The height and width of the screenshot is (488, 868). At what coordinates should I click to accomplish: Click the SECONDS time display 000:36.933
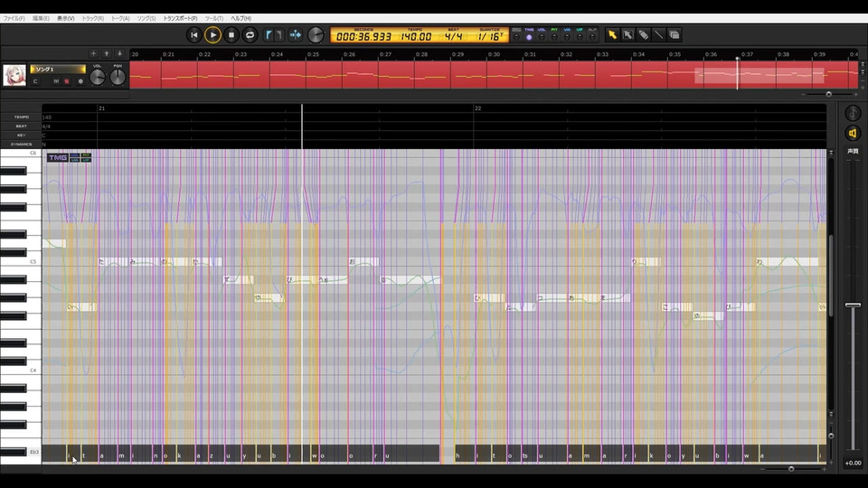pos(363,36)
